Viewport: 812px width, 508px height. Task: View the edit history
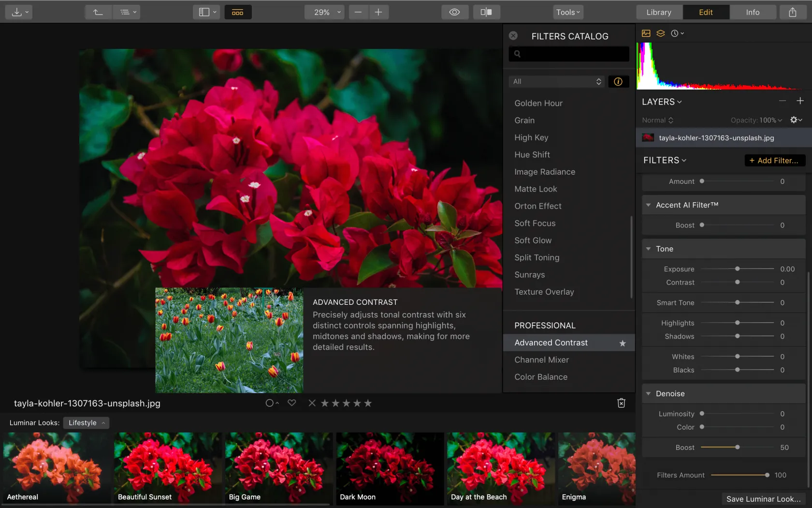[x=676, y=33]
